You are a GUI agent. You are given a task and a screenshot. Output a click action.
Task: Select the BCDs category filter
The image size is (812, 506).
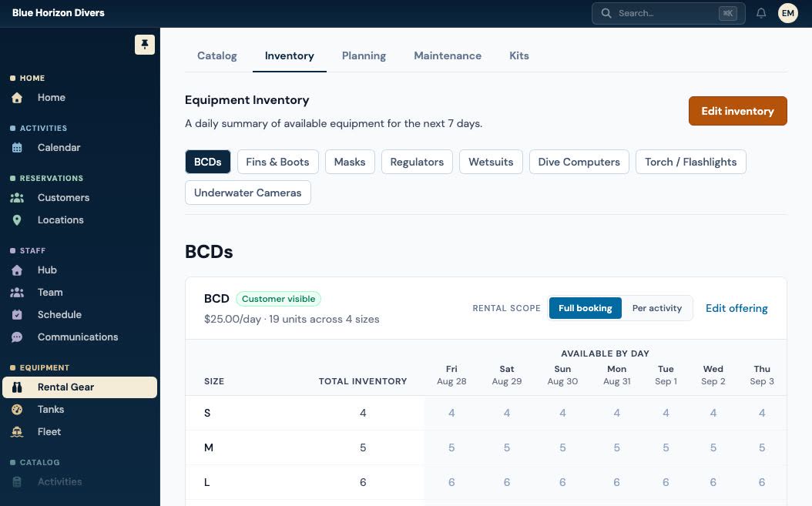[208, 162]
